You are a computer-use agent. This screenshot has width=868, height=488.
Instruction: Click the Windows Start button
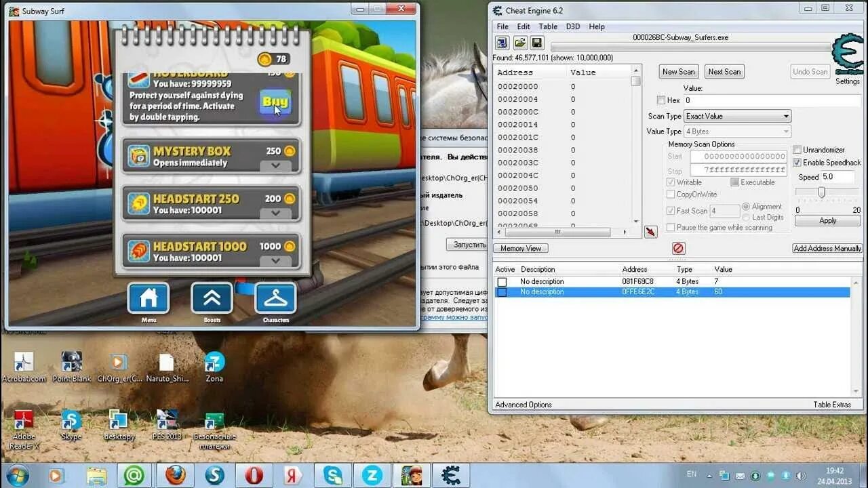[x=16, y=475]
